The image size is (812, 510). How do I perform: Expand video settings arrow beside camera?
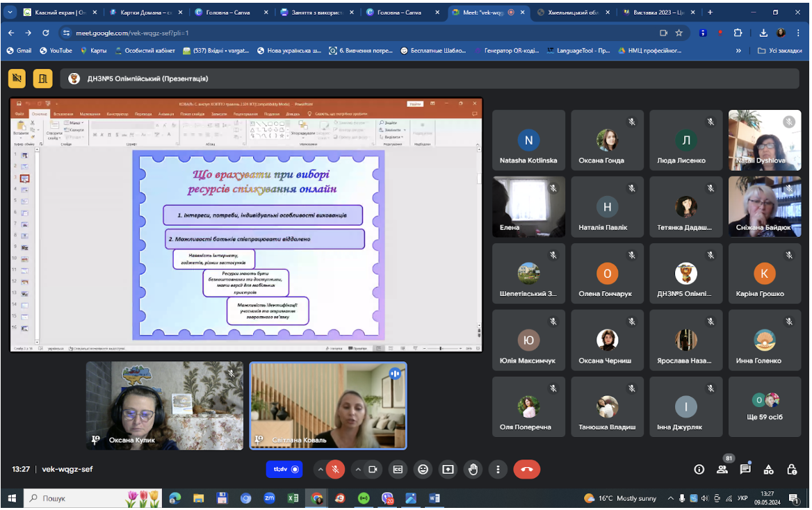click(358, 469)
